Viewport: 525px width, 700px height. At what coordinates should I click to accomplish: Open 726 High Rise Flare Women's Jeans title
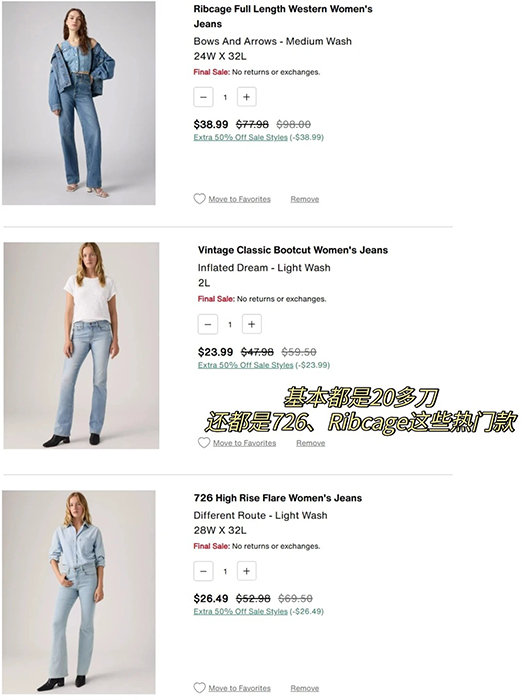point(278,498)
